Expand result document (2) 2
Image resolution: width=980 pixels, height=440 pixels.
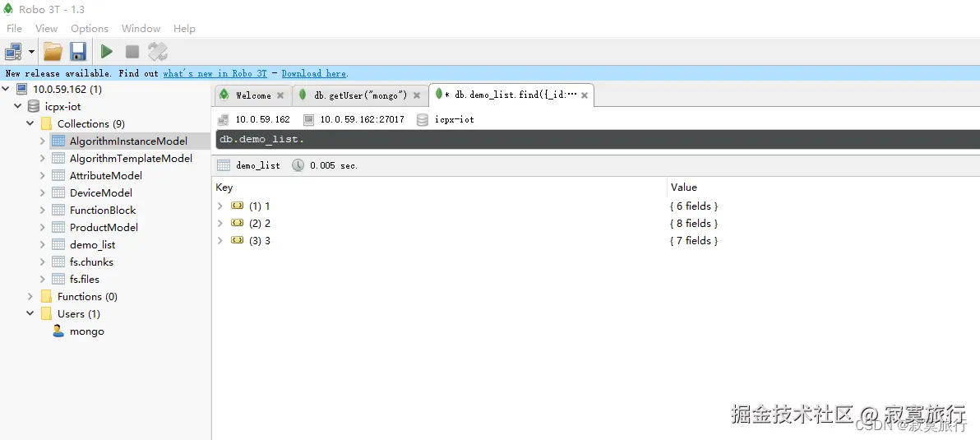point(220,223)
